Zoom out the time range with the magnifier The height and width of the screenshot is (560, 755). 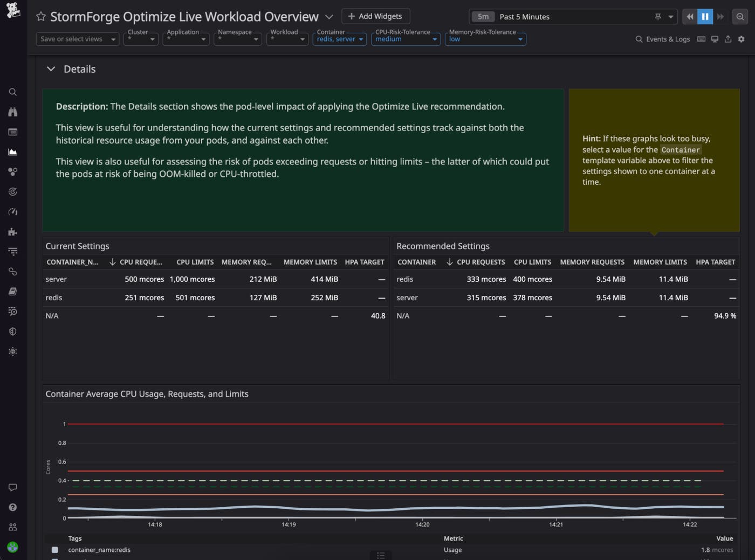point(740,17)
